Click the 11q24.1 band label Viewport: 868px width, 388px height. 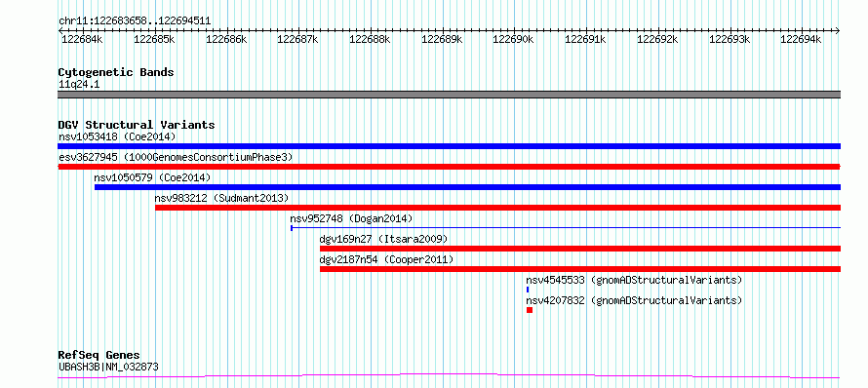79,85
